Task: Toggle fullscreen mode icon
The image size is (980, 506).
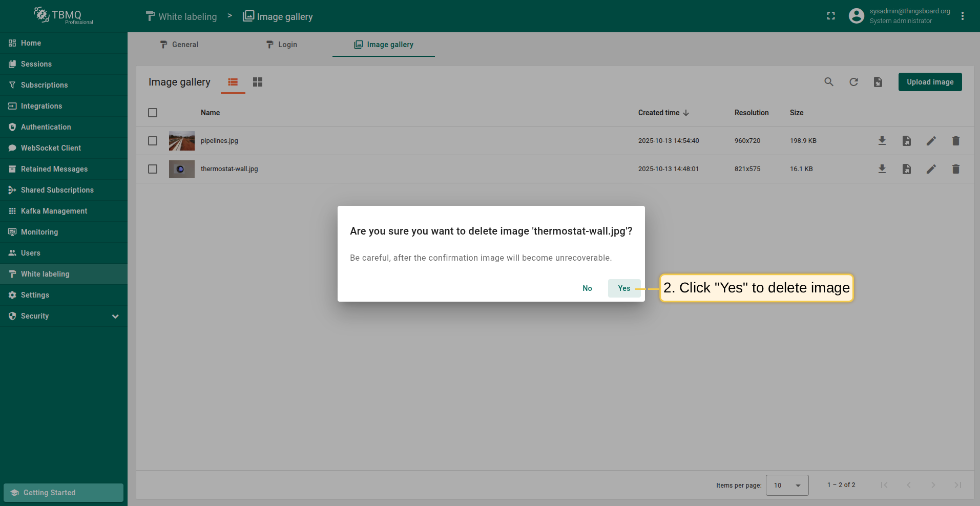Action: coord(831,16)
